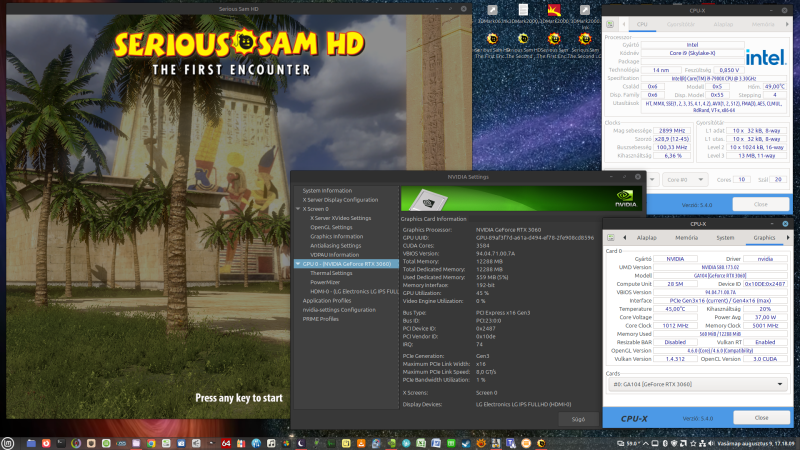The height and width of the screenshot is (450, 800).
Task: Open the Cards GA104 GeForce RTX 3060 dropdown
Action: click(x=697, y=384)
